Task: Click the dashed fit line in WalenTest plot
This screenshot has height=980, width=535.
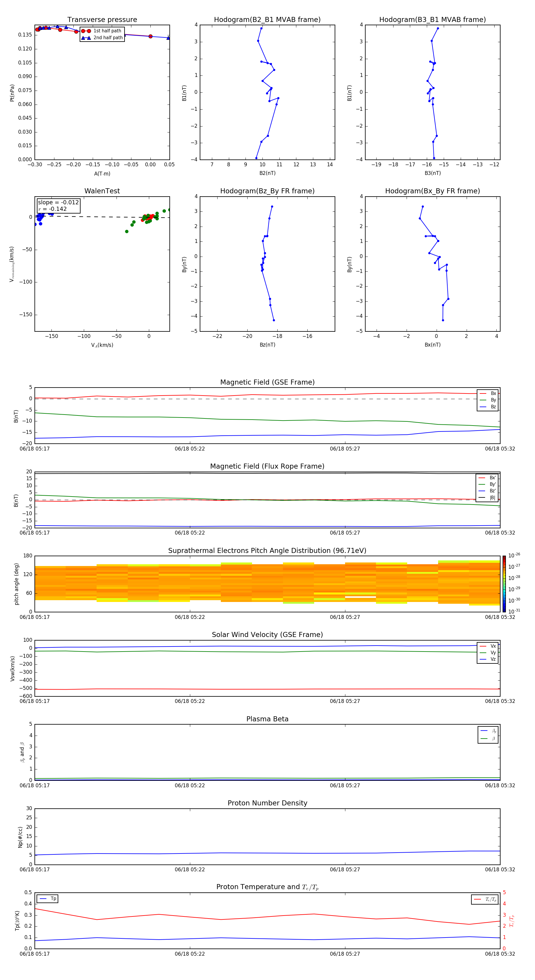Action: pos(102,217)
